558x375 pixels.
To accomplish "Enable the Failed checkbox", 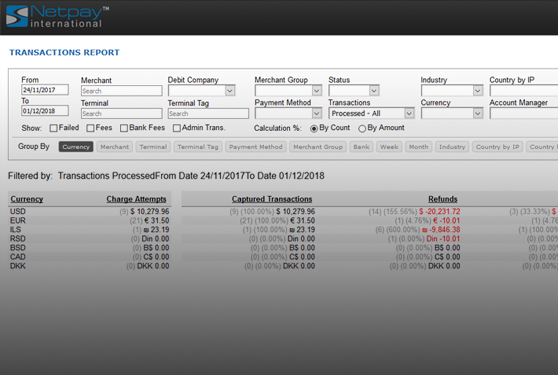I will pyautogui.click(x=53, y=128).
